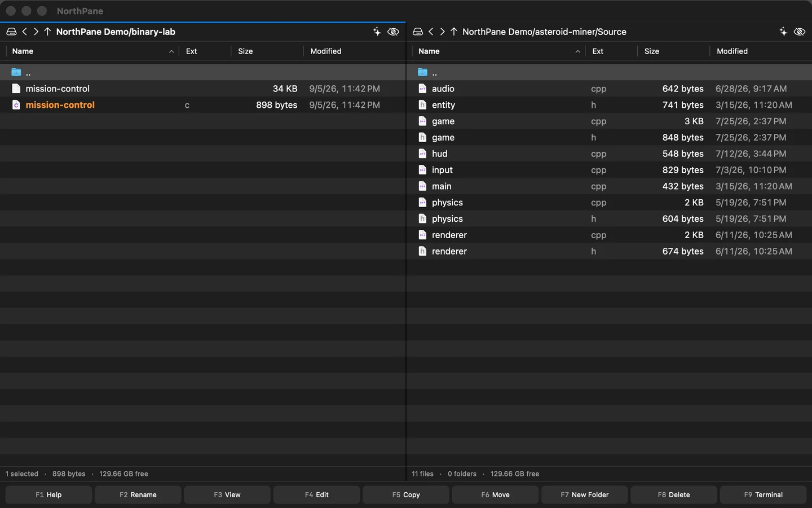The image size is (812, 508).
Task: Click the parent folder icon in left pane
Action: coord(16,72)
